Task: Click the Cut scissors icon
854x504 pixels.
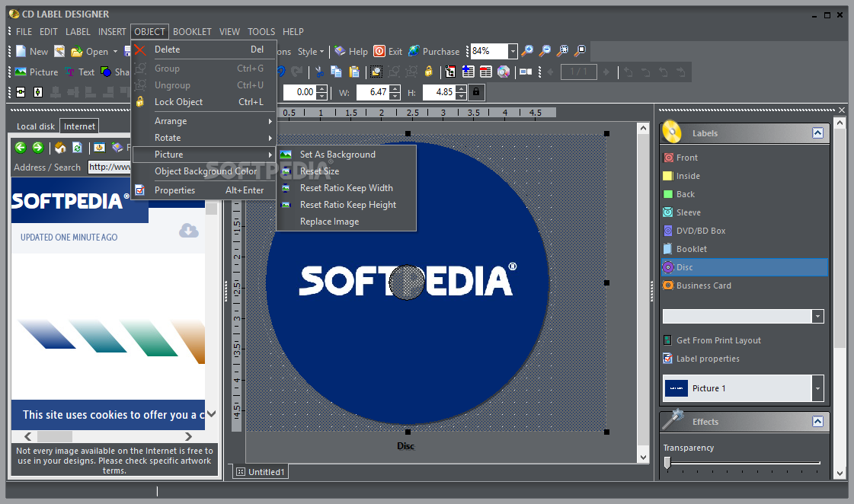Action: click(319, 72)
